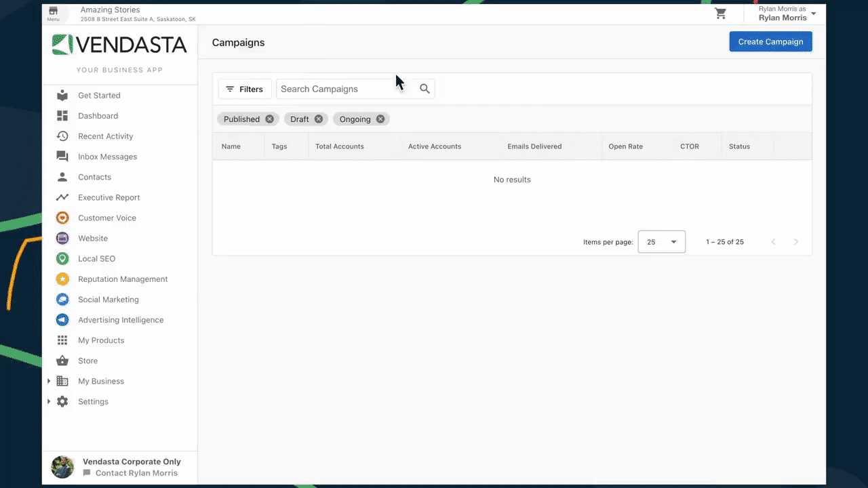The width and height of the screenshot is (868, 488).
Task: Open Customer Voice from the sidebar
Action: 106,218
